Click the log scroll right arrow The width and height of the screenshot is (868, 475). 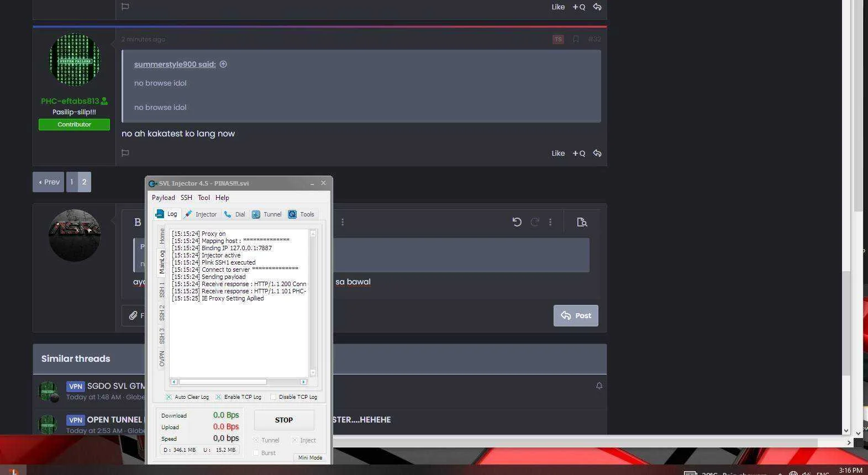pos(303,382)
